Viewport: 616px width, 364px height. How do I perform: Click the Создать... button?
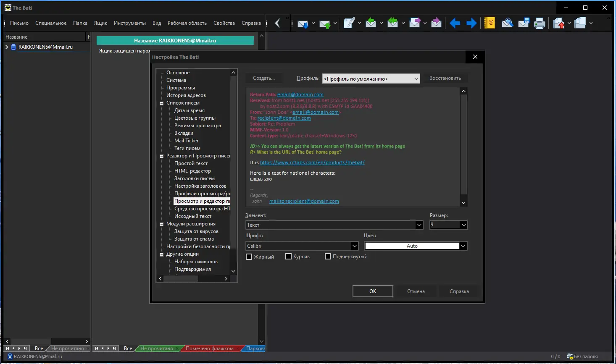[264, 78]
